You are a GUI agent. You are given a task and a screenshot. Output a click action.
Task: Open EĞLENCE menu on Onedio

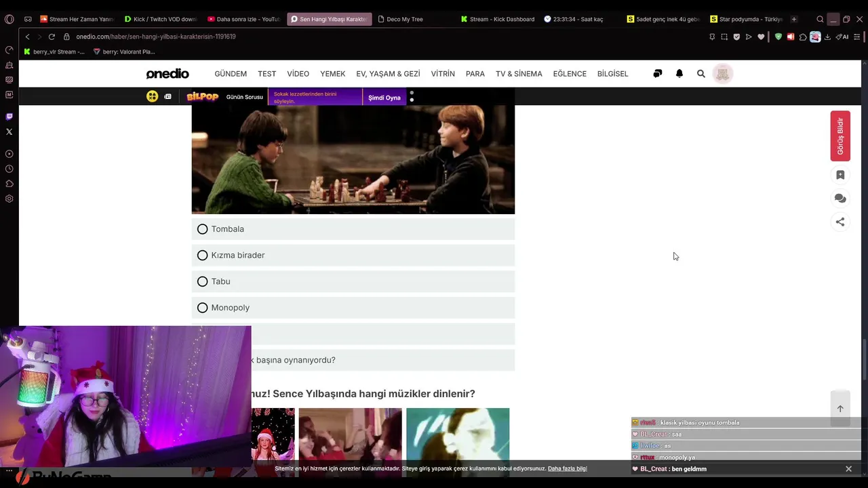tap(570, 74)
